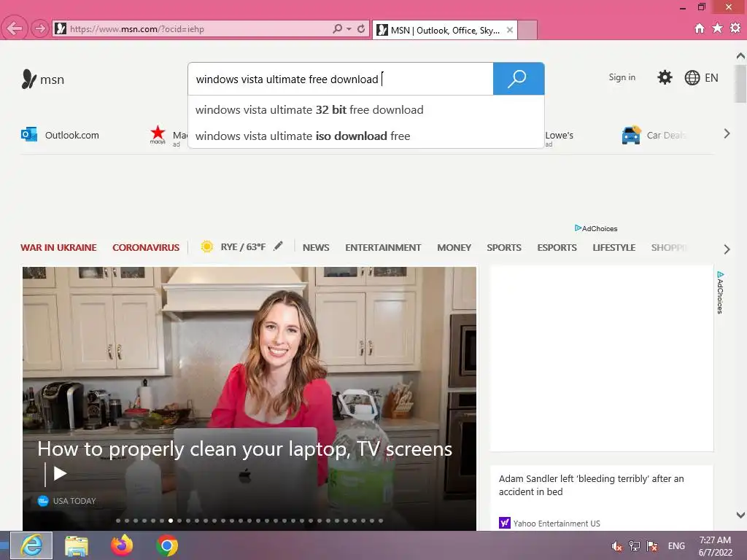747x560 pixels.
Task: Edit weather location with pencil icon
Action: pyautogui.click(x=278, y=246)
